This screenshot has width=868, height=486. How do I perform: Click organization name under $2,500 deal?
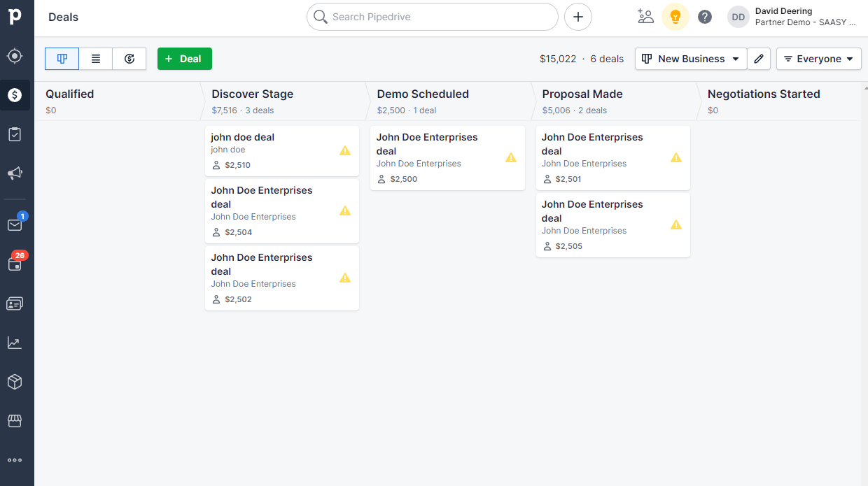pyautogui.click(x=419, y=164)
